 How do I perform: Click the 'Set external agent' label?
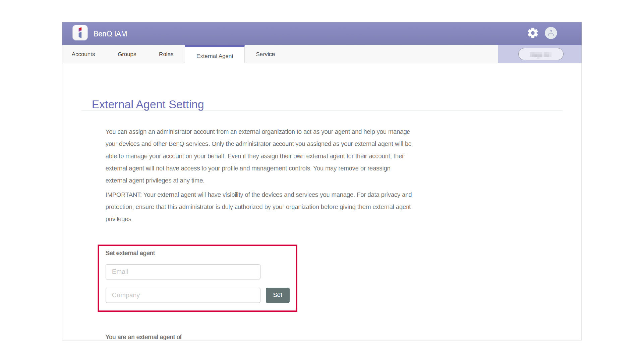coord(130,253)
